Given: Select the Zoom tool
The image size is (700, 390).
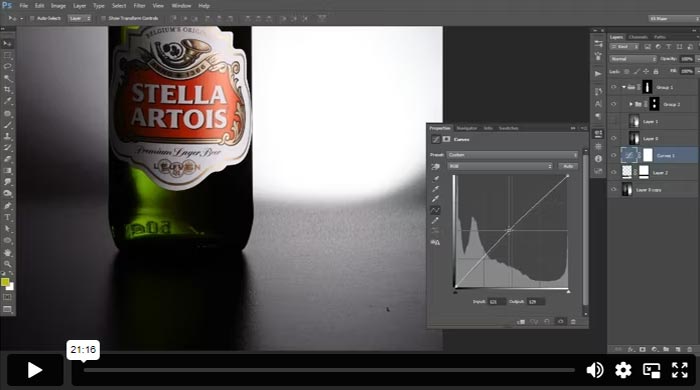Looking at the screenshot, I should 7,264.
